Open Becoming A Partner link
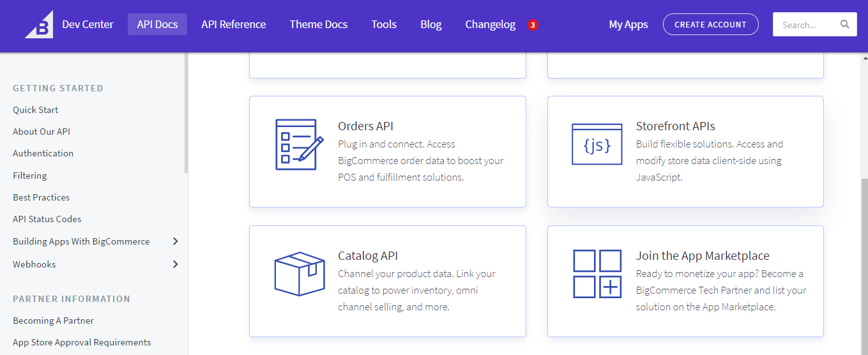868x355 pixels. point(53,321)
